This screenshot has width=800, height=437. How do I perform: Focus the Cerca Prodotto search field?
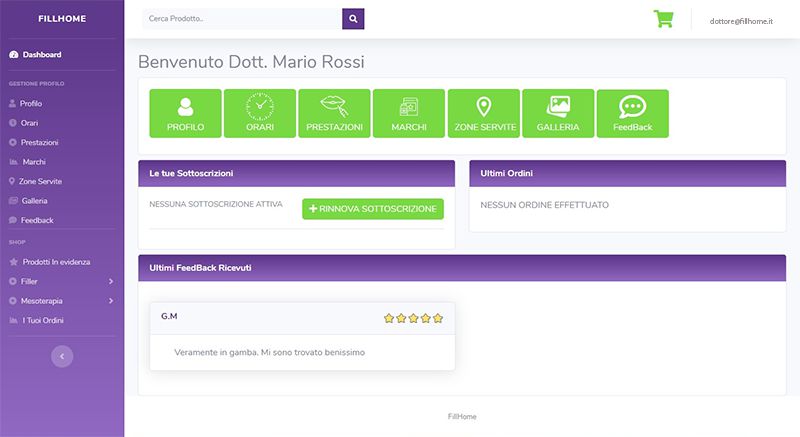pos(240,19)
